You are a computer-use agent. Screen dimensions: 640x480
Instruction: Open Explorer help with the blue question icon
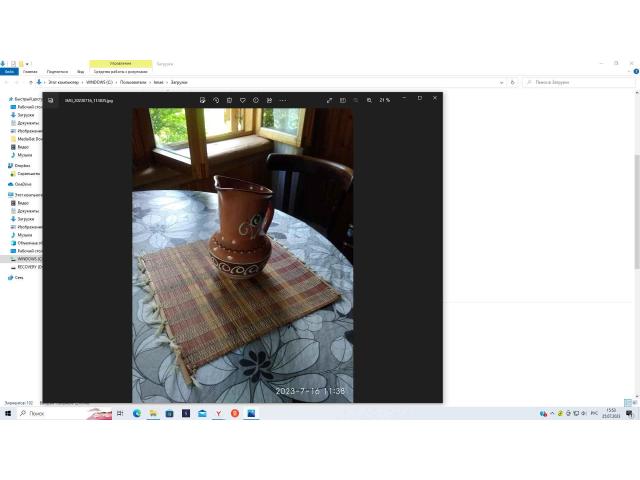click(636, 71)
